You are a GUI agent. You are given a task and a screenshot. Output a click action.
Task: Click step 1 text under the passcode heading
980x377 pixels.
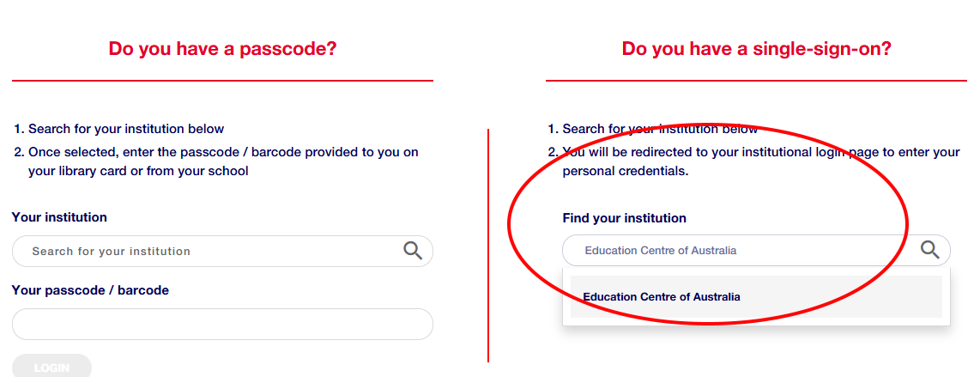(126, 129)
